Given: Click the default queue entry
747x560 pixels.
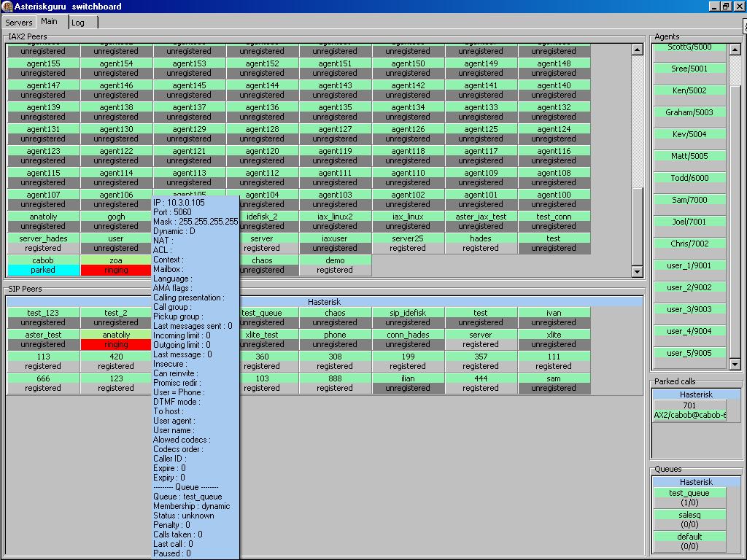Looking at the screenshot, I should point(689,541).
